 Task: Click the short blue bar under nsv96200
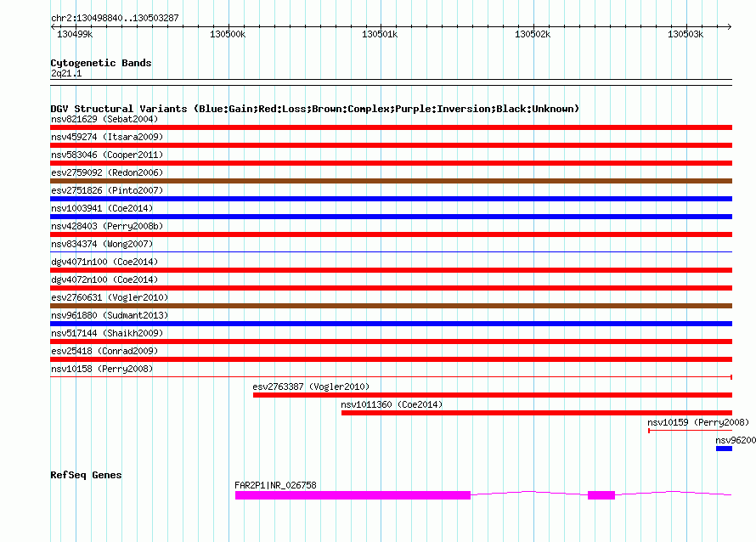[x=725, y=449]
